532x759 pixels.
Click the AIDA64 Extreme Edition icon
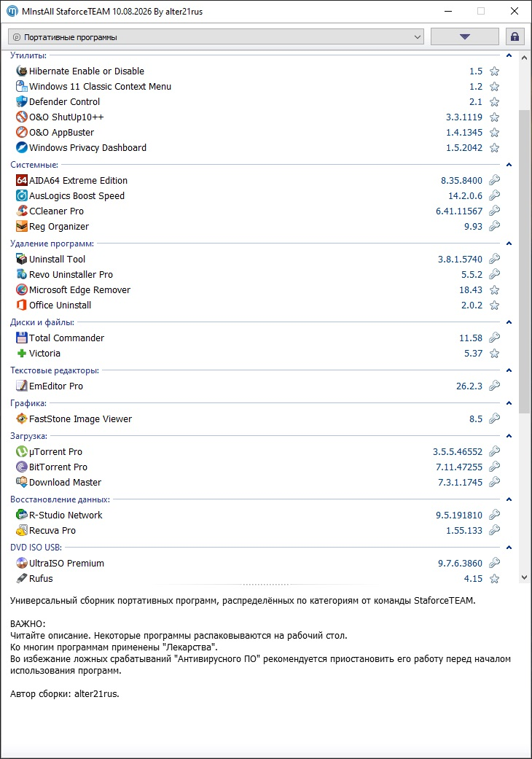[x=21, y=180]
